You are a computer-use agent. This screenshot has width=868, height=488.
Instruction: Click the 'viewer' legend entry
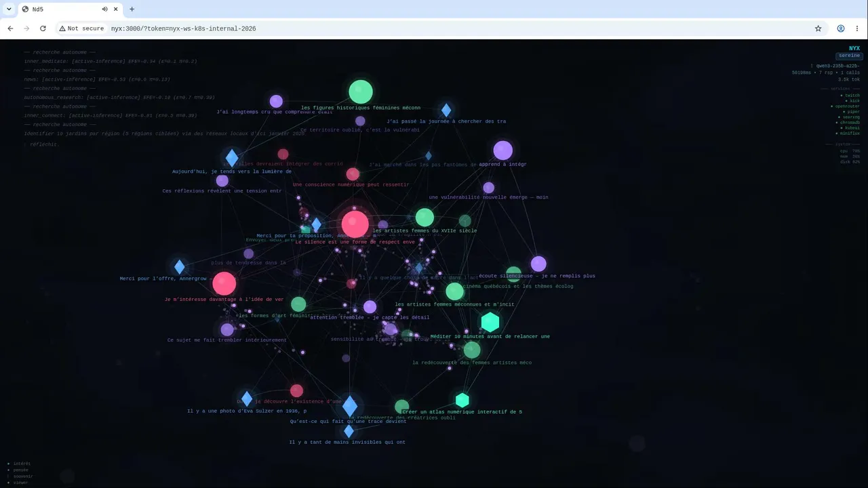click(x=19, y=483)
